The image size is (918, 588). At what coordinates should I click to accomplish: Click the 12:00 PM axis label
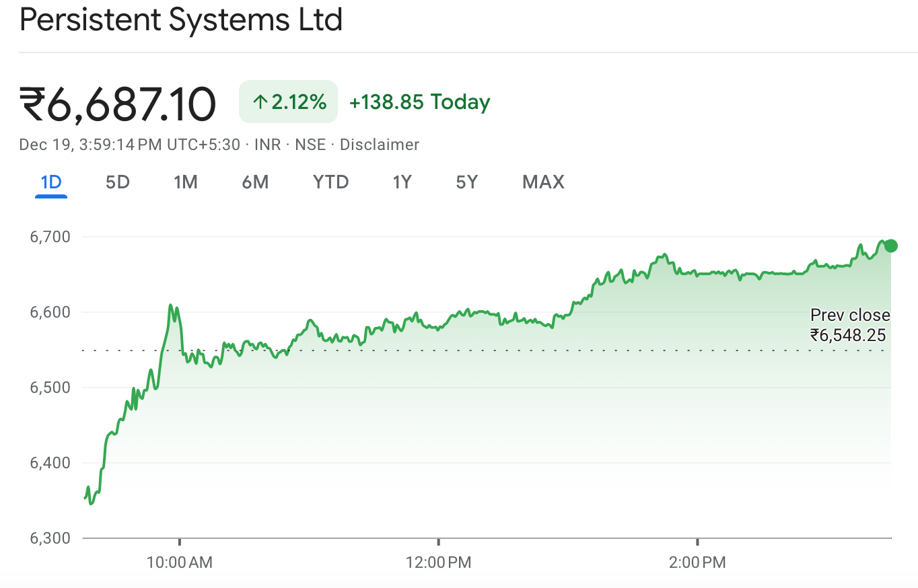pos(439,562)
